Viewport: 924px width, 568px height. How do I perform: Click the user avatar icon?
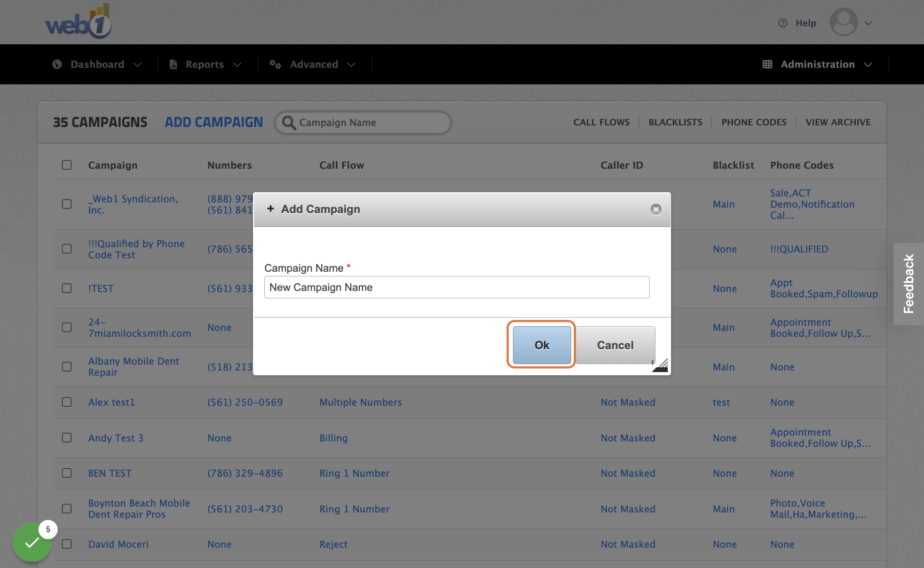click(843, 22)
